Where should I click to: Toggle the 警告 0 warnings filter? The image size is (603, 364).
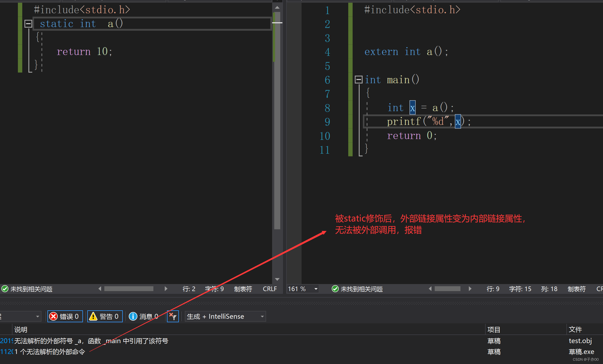tap(105, 316)
